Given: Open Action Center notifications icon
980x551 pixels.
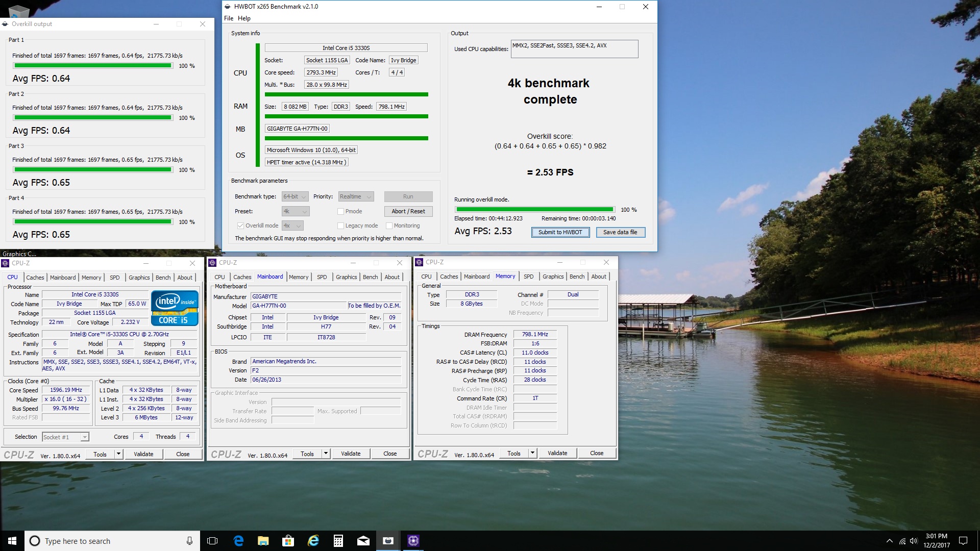Looking at the screenshot, I should (x=963, y=541).
